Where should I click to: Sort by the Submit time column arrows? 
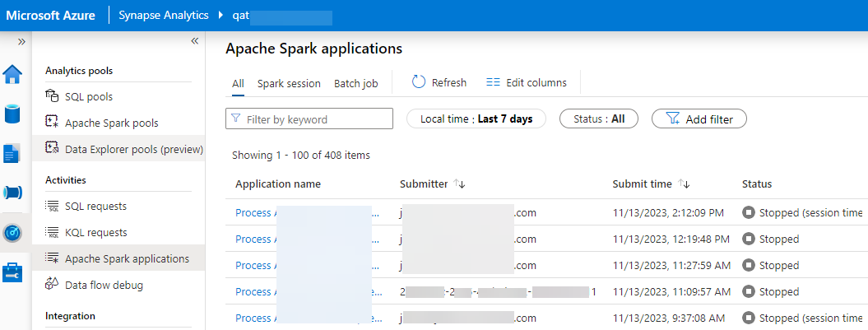(685, 184)
